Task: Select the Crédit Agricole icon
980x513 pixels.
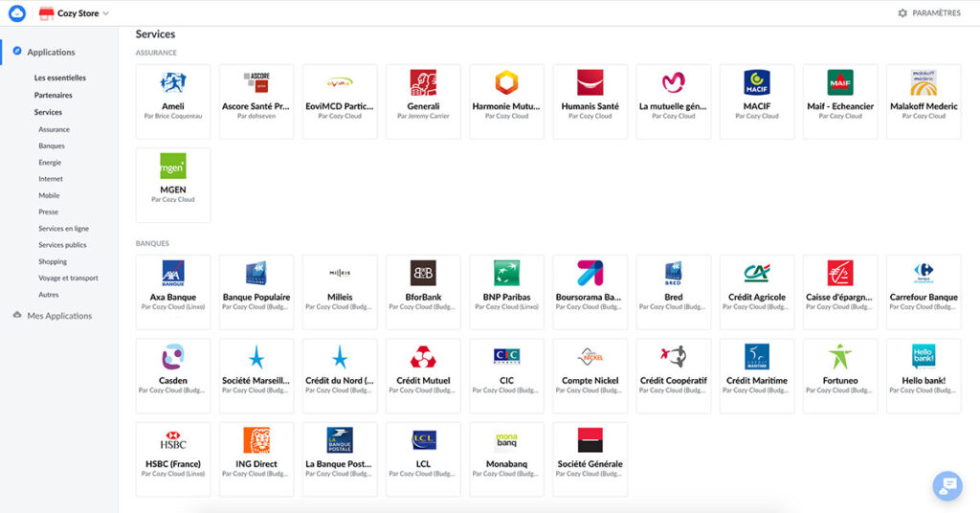Action: 757,274
